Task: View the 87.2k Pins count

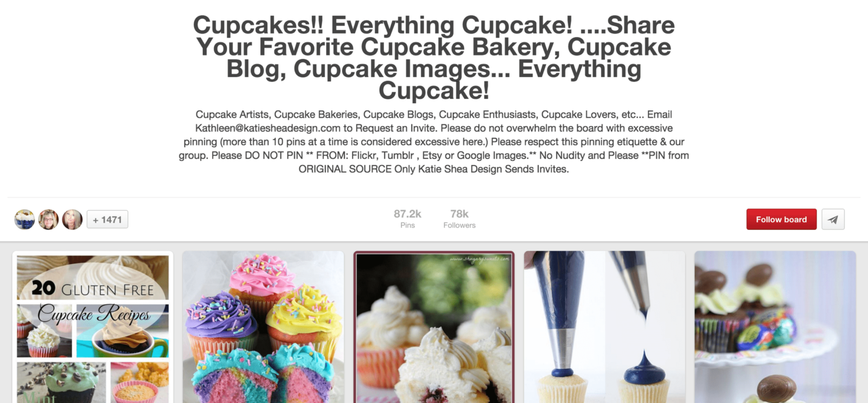Action: point(407,219)
